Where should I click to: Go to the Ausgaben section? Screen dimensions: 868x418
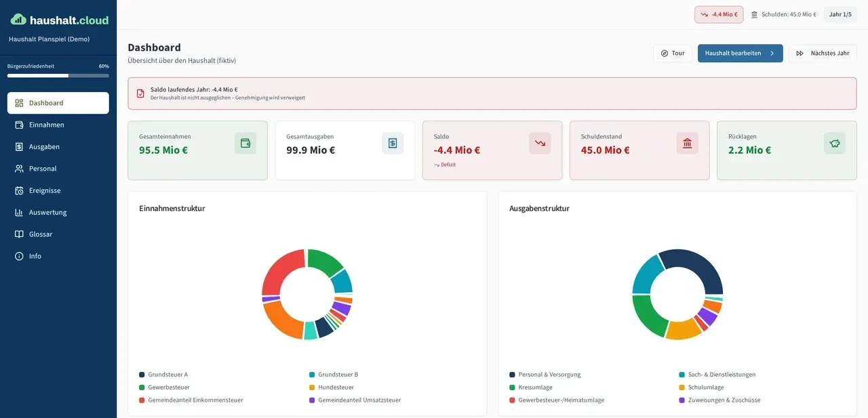(x=58, y=146)
